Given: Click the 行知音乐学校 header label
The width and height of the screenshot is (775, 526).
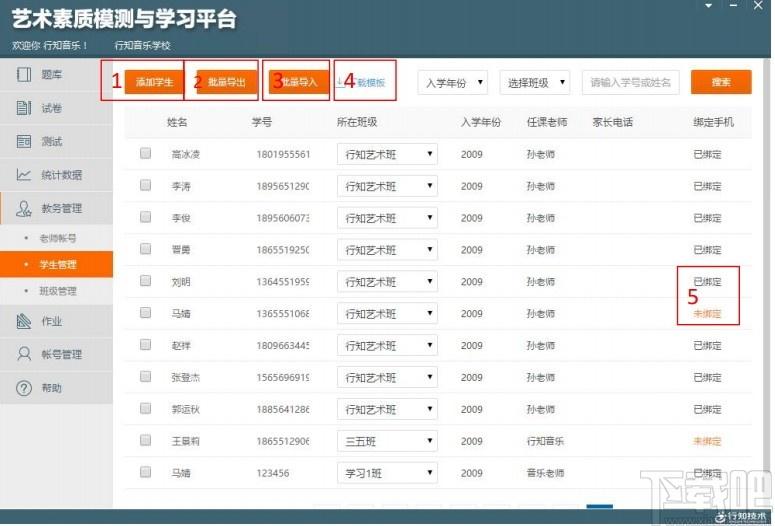Looking at the screenshot, I should point(142,45).
